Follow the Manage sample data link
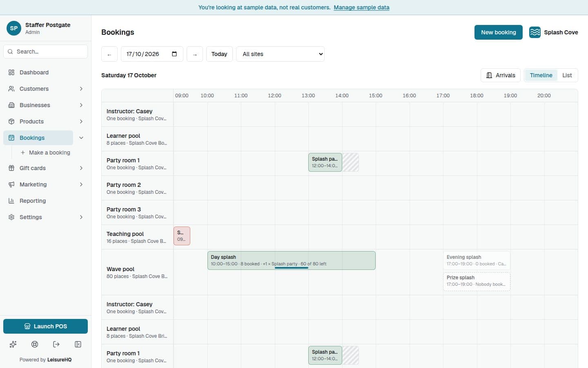Viewport: 588px width, 368px height. (361, 7)
